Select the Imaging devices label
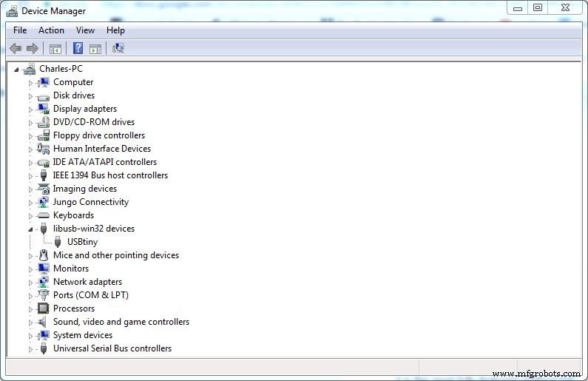This screenshot has width=588, height=381. (x=85, y=189)
